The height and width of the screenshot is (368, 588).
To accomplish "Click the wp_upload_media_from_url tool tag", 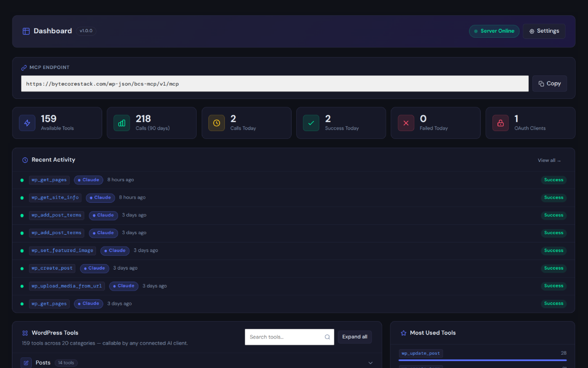I will [x=67, y=286].
